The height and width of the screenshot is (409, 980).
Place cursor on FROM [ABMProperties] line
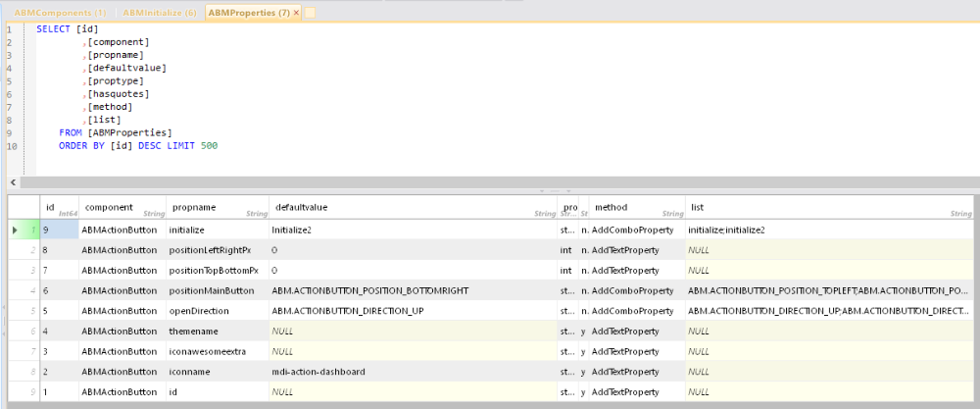pos(115,132)
